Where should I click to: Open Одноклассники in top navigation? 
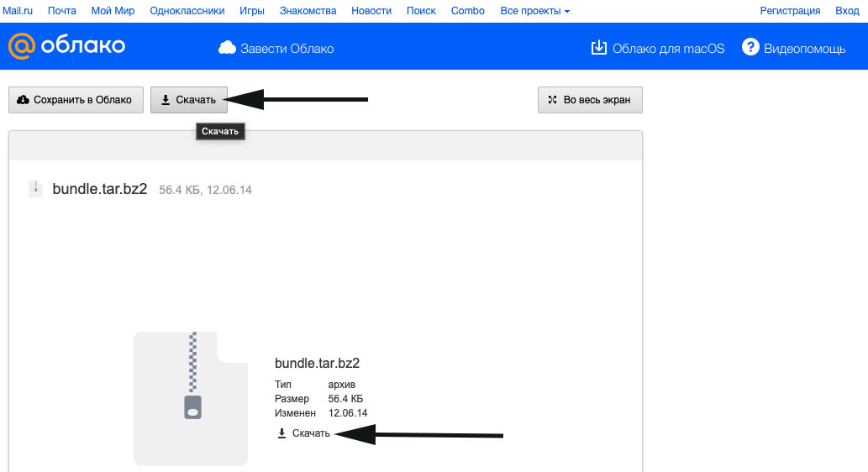pos(187,11)
